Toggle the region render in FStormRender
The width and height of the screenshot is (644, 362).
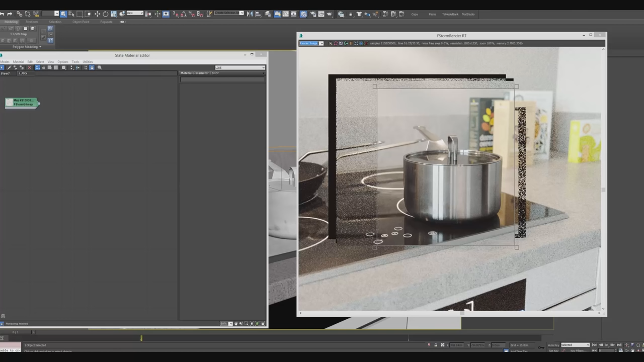tap(361, 43)
